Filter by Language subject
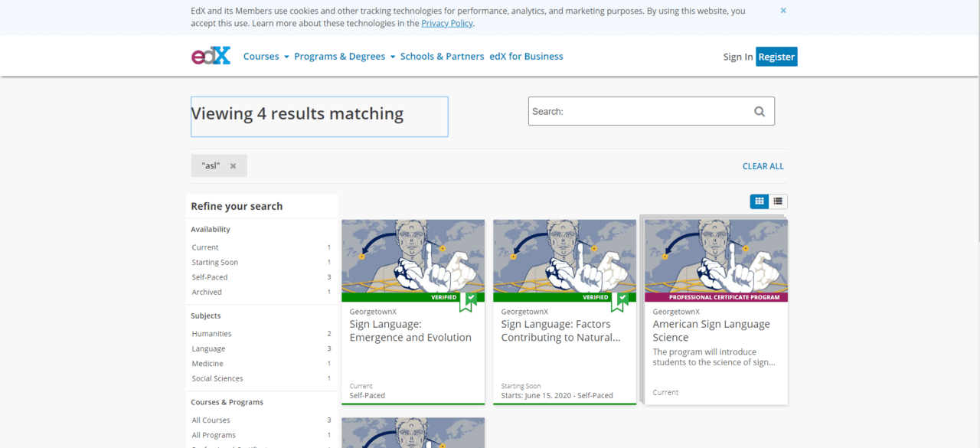 [x=261, y=348]
